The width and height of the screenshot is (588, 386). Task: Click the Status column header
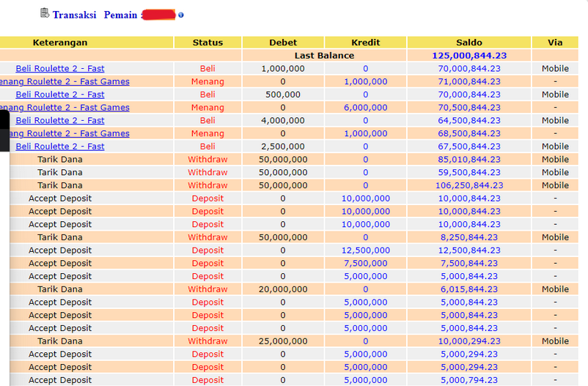coord(207,42)
